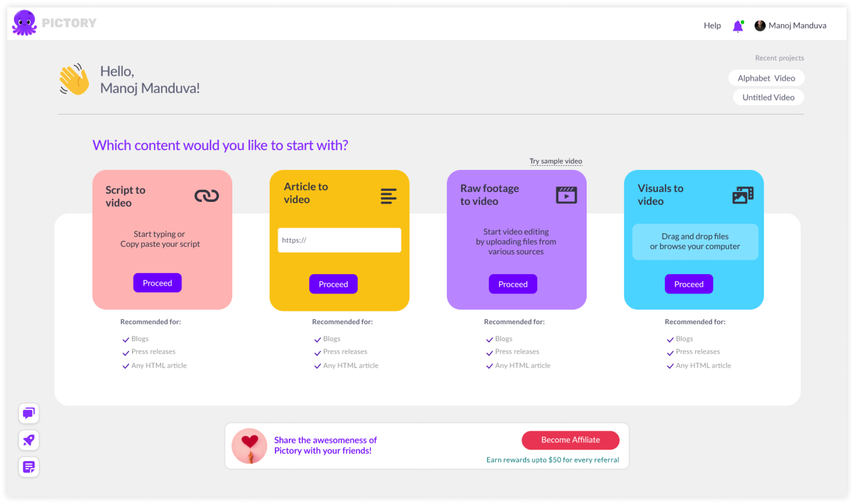Open the notifications bell
The height and width of the screenshot is (504, 854).
tap(738, 26)
